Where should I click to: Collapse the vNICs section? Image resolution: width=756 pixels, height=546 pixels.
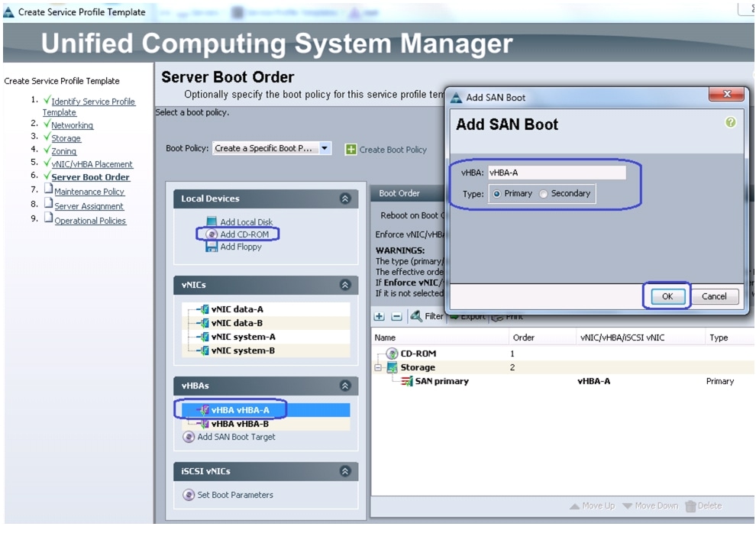click(345, 285)
